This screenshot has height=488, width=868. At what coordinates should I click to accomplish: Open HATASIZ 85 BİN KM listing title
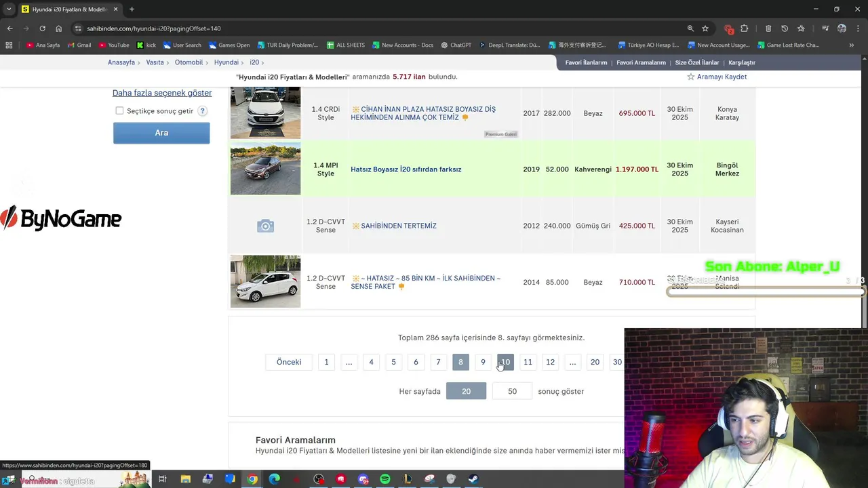426,282
